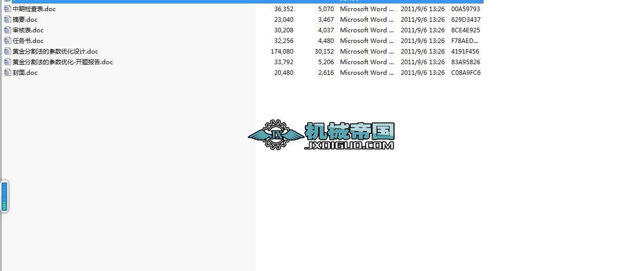The height and width of the screenshot is (271, 644).
Task: Click the CRC value 629D3437
Action: [x=466, y=20]
